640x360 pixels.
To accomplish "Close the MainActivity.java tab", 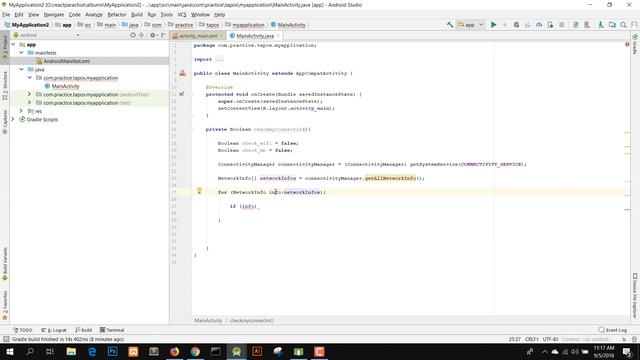I will click(278, 36).
